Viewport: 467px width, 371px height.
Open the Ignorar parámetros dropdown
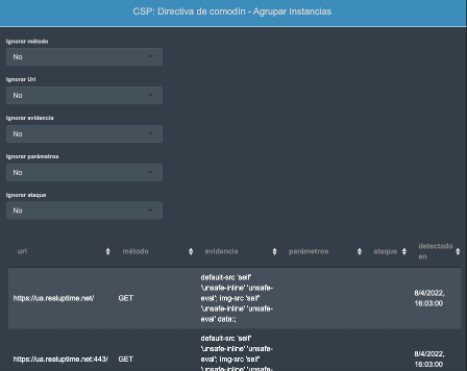tap(84, 173)
